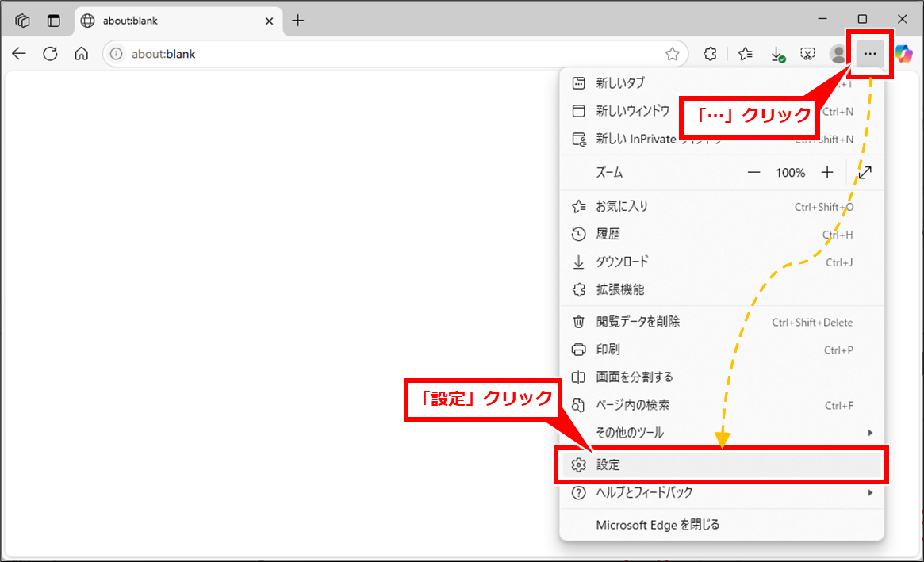The height and width of the screenshot is (562, 924).
Task: Click the trash icon beside 閲覧データを削除
Action: [x=579, y=322]
